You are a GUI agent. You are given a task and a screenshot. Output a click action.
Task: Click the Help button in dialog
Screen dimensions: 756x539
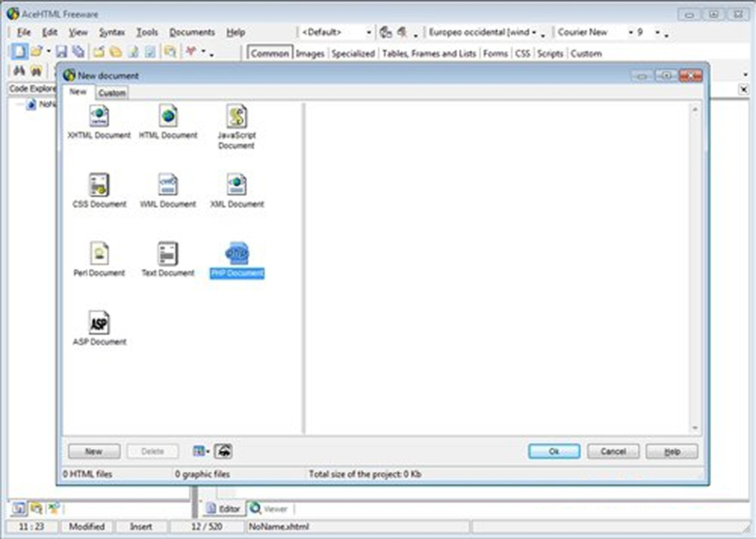click(672, 451)
